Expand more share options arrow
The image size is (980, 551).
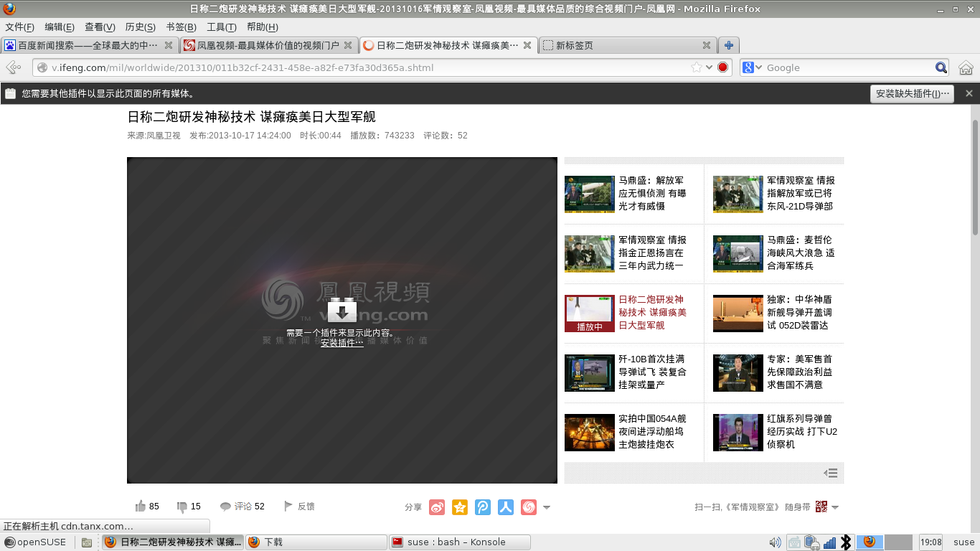click(x=547, y=507)
